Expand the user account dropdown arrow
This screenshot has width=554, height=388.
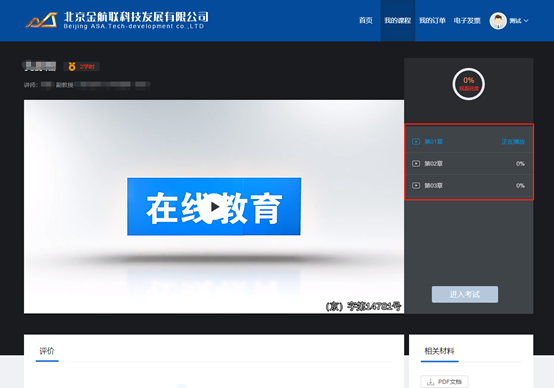526,21
